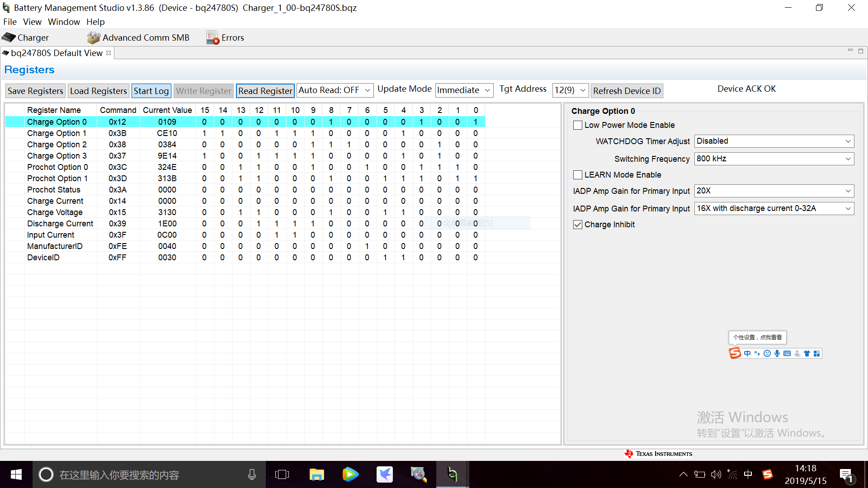Toggle bit 3 of Charge Option 0

point(421,122)
